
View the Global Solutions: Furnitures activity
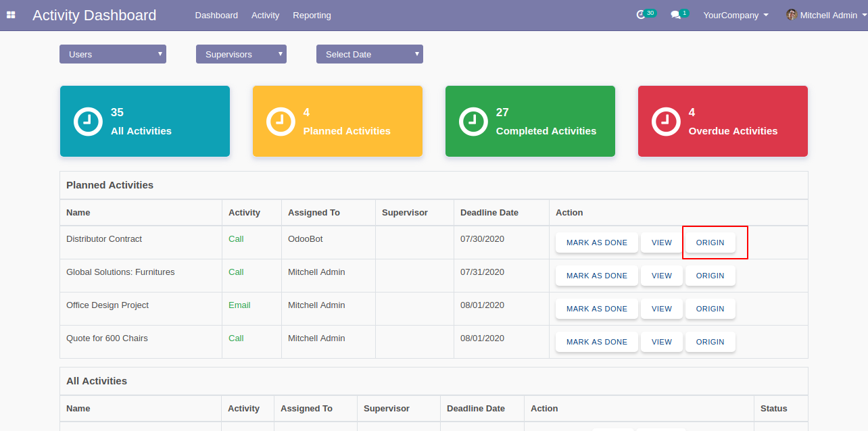[x=662, y=276]
